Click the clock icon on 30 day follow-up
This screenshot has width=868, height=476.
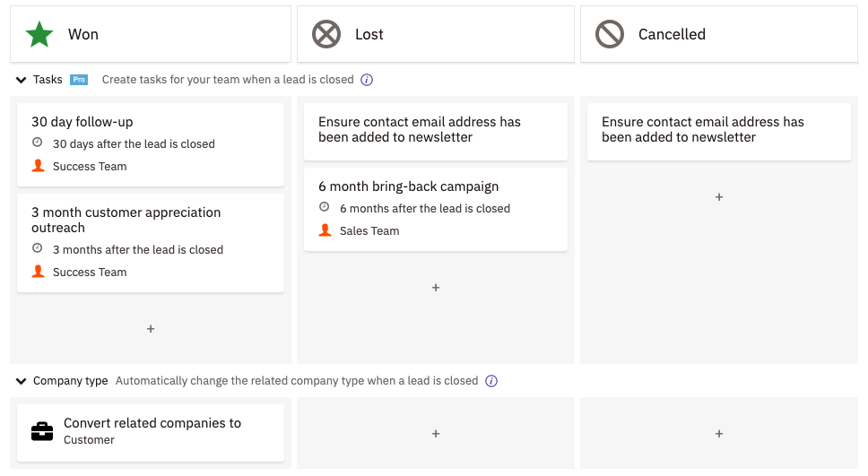(x=37, y=143)
